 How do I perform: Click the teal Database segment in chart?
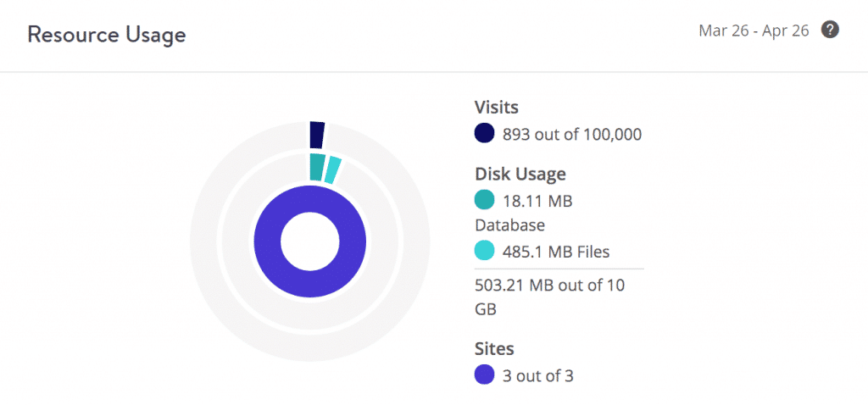pos(316,167)
